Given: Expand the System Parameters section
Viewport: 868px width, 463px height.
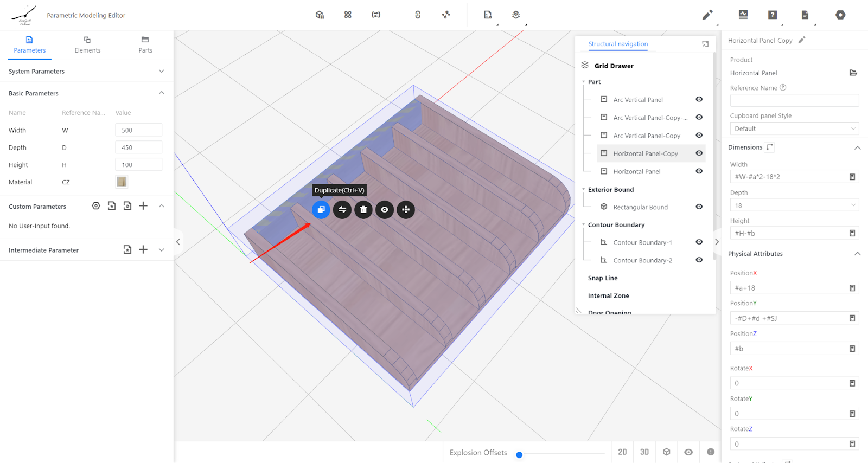Looking at the screenshot, I should 161,71.
